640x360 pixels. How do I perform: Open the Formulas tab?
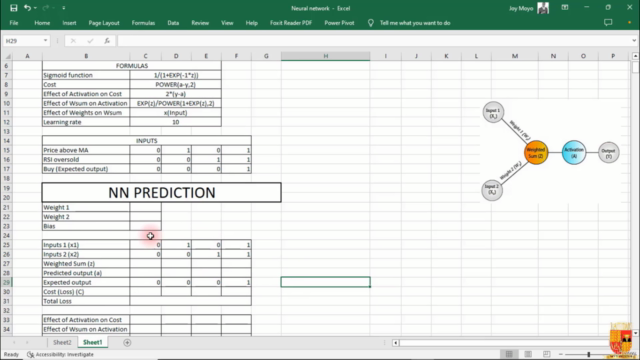tap(143, 23)
